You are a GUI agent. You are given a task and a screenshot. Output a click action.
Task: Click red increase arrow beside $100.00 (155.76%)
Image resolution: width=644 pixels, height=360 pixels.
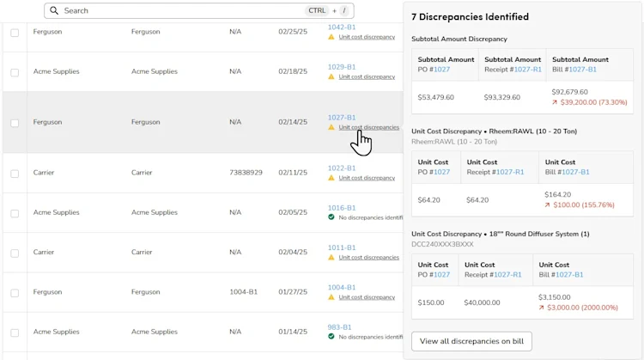tap(548, 205)
